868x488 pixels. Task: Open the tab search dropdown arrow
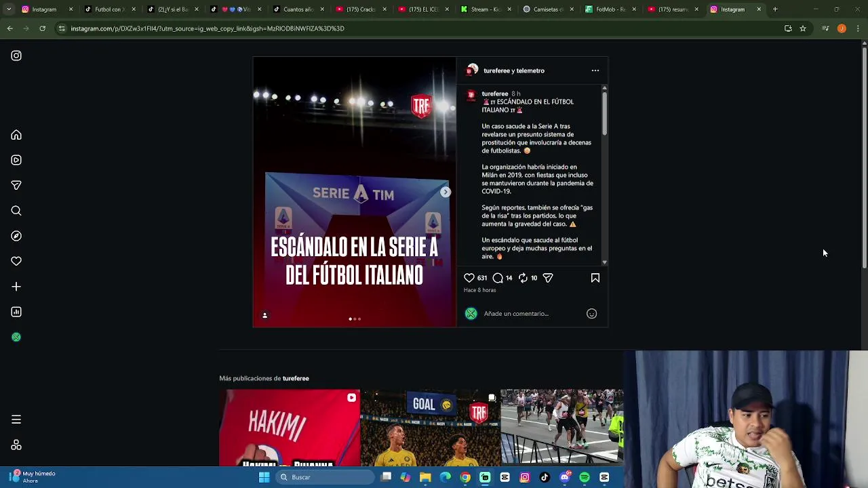[9, 9]
